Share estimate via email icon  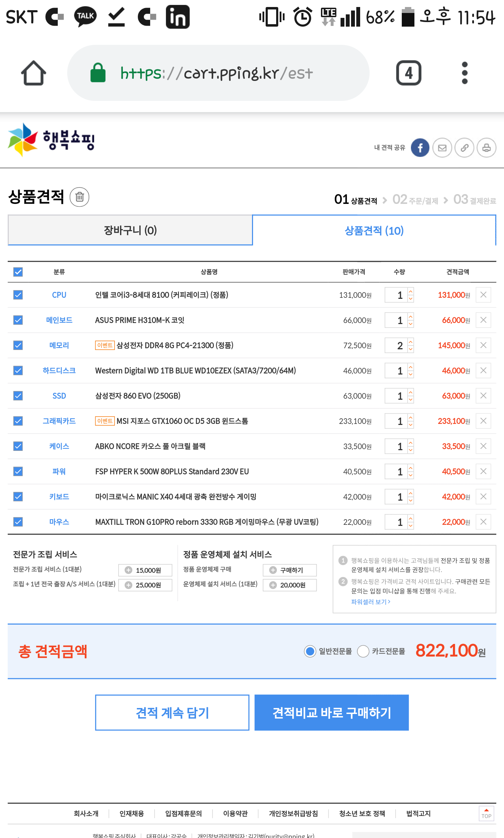(x=442, y=147)
